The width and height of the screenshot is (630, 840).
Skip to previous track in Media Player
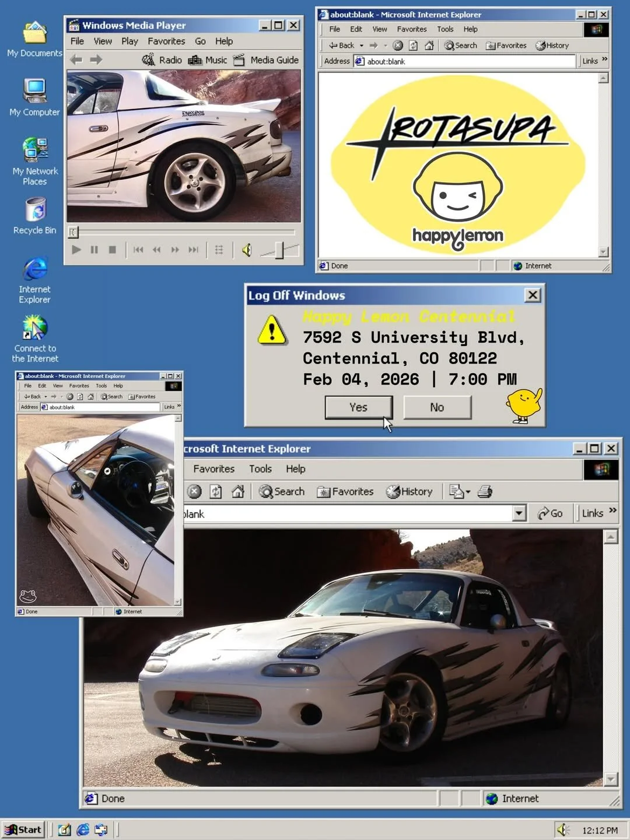coord(138,250)
